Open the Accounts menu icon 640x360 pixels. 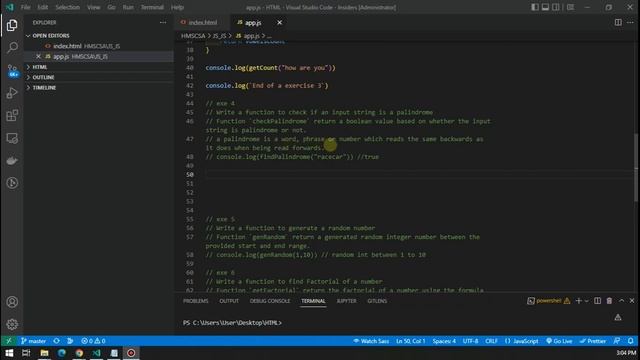pyautogui.click(x=12, y=302)
